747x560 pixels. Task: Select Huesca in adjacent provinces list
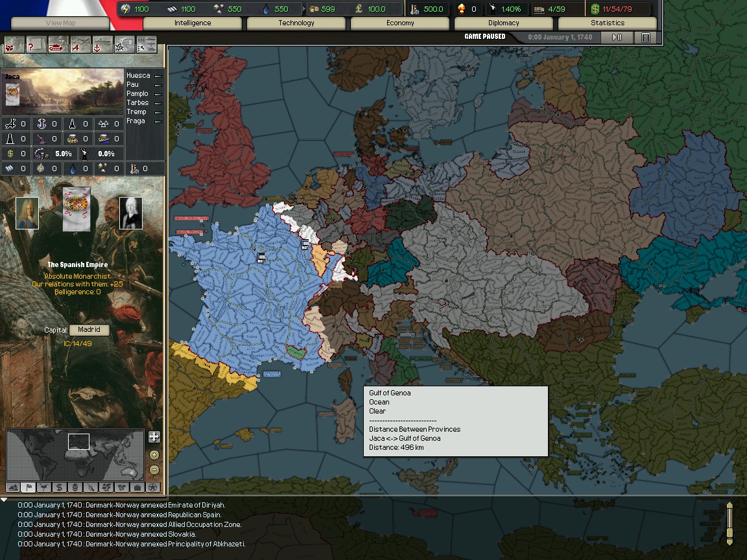click(x=138, y=76)
